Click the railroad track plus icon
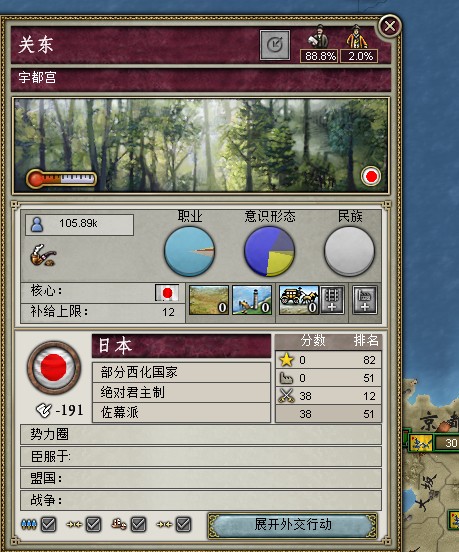 point(332,300)
